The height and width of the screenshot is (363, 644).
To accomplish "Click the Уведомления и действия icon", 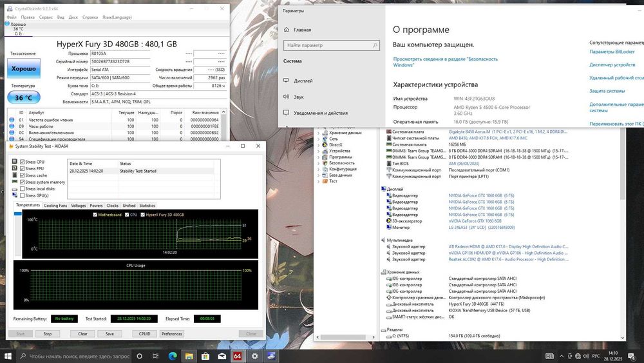I will [x=287, y=113].
